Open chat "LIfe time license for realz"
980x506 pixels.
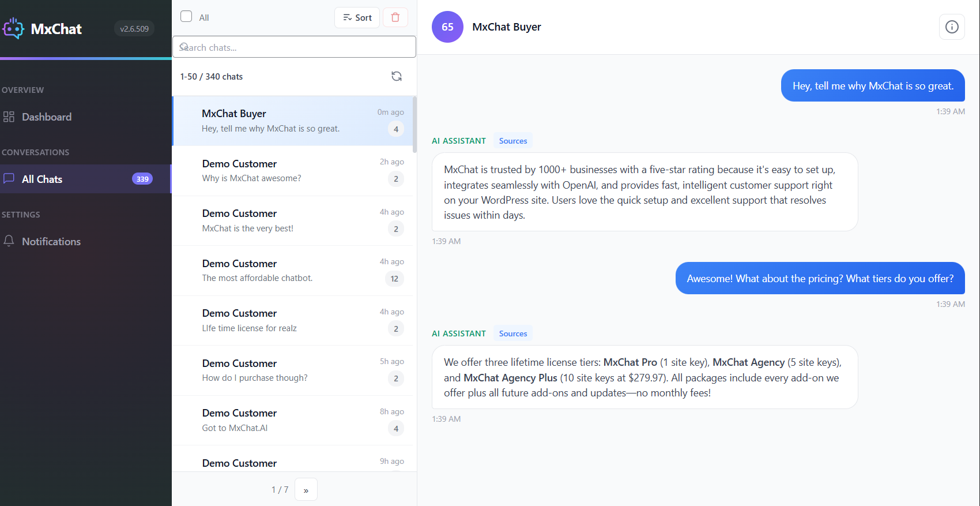pos(293,320)
